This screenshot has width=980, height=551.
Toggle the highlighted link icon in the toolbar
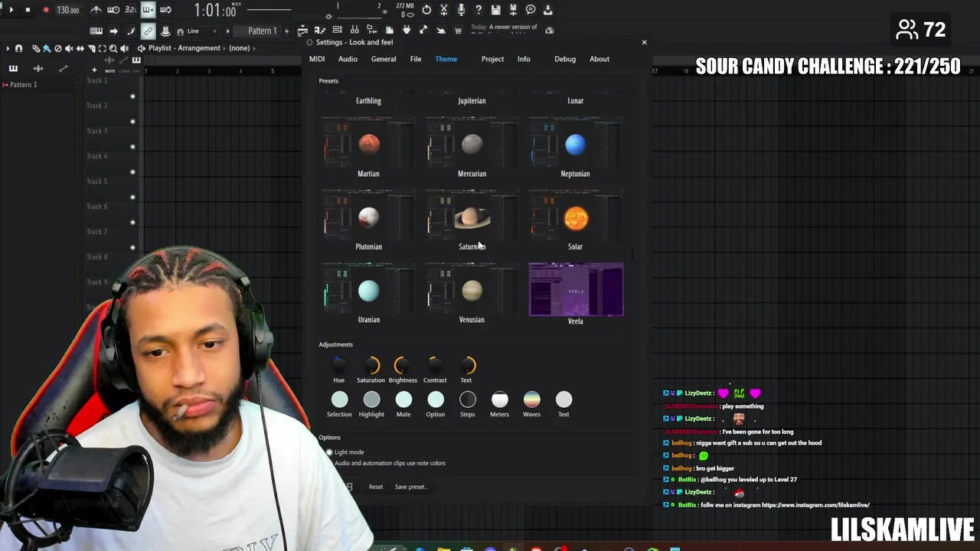click(x=148, y=31)
